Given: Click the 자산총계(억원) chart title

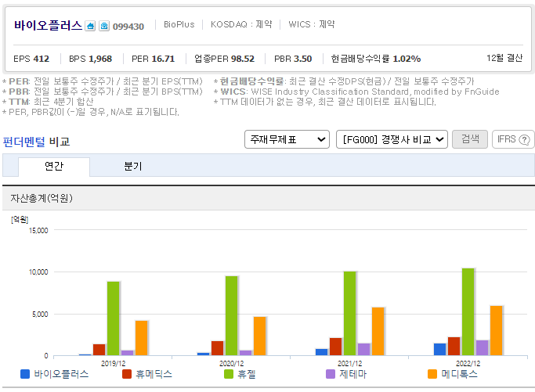Looking at the screenshot, I should [x=42, y=198].
